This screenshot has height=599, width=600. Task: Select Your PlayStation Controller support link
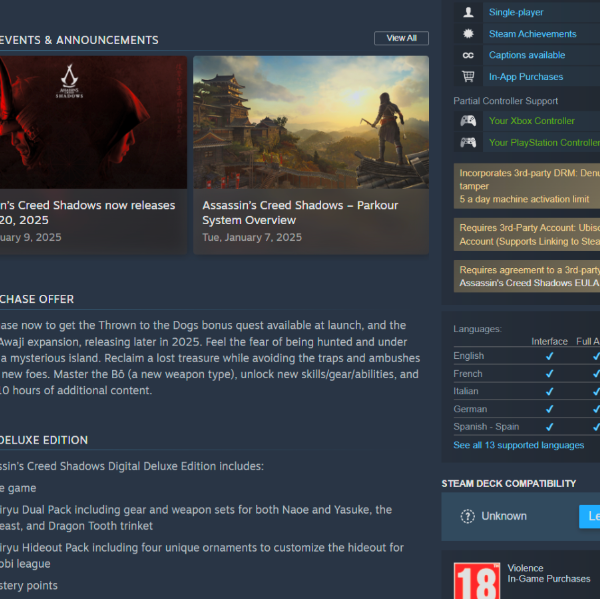pyautogui.click(x=544, y=142)
